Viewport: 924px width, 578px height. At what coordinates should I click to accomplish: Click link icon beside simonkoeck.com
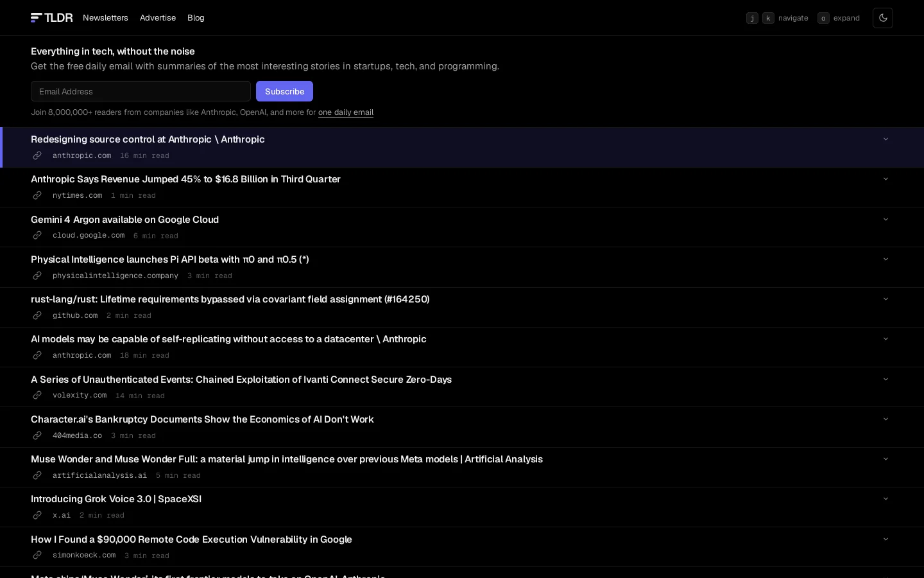click(37, 556)
